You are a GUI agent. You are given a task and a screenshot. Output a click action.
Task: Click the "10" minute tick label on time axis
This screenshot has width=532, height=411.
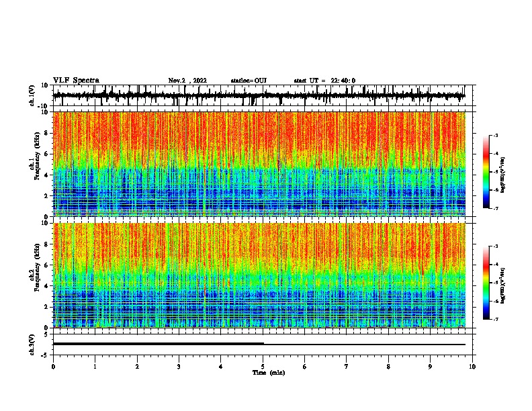pos(472,367)
